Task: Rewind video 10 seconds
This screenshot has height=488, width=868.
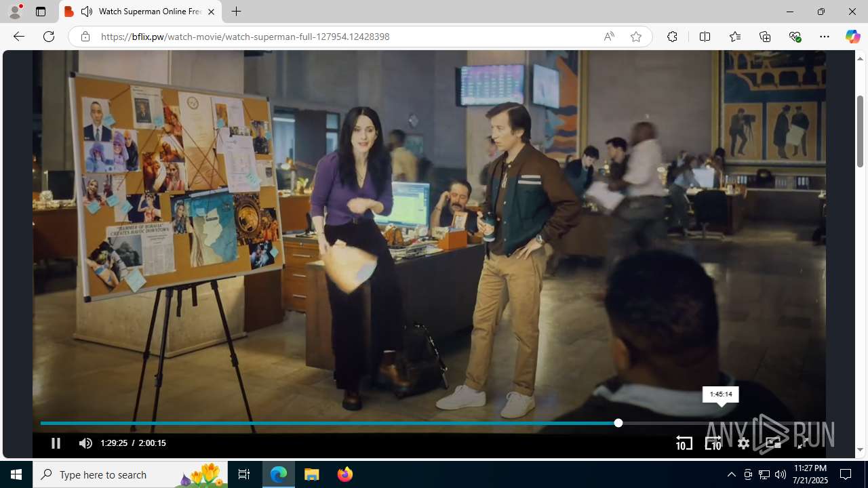Action: coord(684,443)
